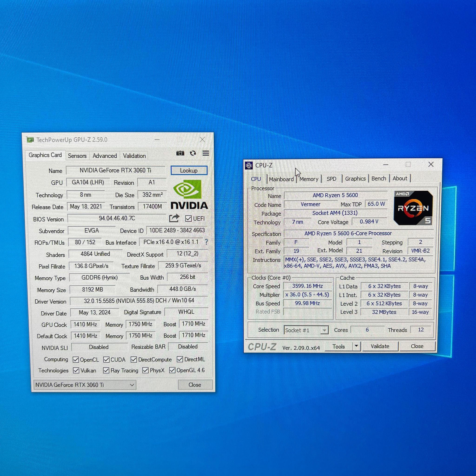The width and height of the screenshot is (476, 476).
Task: Click the Close button in CPU-Z
Action: point(417,346)
